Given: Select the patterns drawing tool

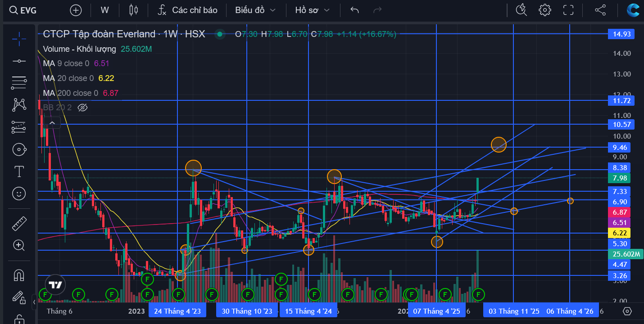Looking at the screenshot, I should click(19, 105).
